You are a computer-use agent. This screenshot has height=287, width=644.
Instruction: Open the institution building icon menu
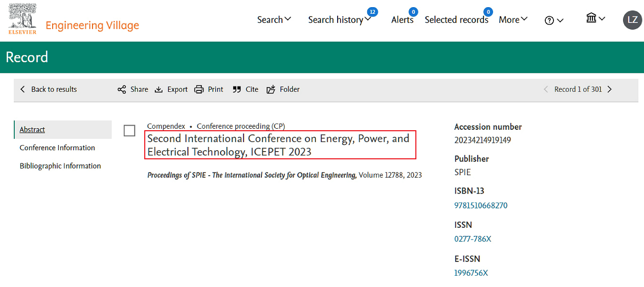click(595, 18)
